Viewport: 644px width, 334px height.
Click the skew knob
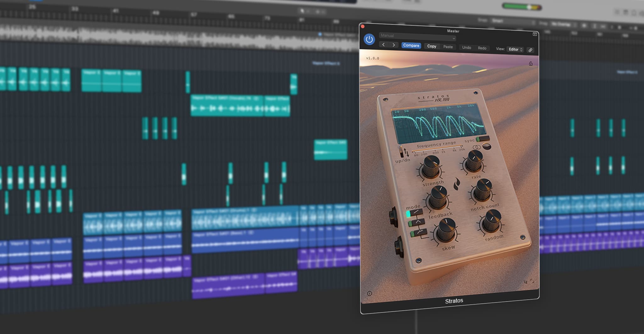point(446,230)
